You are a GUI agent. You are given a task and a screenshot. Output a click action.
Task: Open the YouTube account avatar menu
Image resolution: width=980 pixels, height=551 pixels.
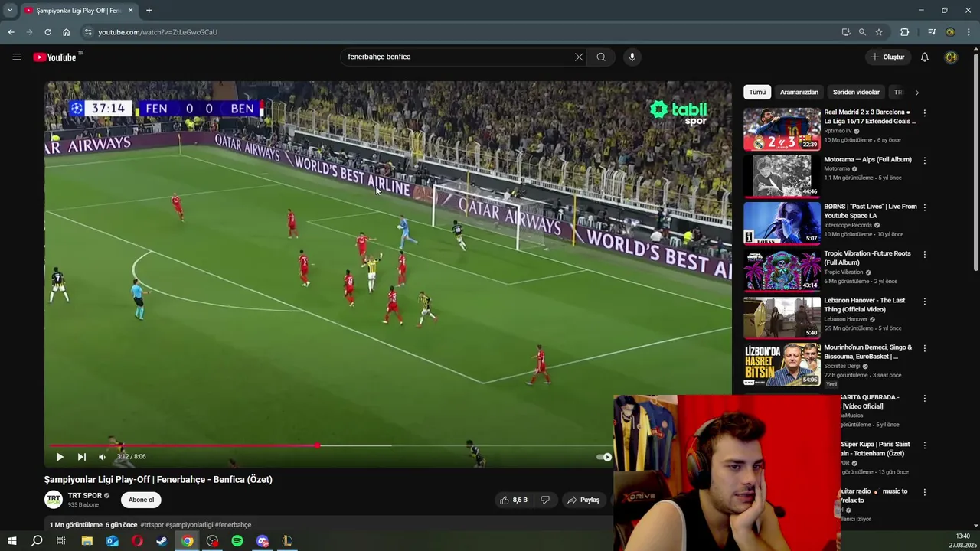tap(951, 57)
